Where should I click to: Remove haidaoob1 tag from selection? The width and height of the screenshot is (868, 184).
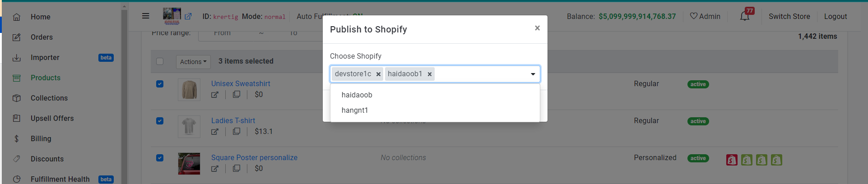pyautogui.click(x=430, y=74)
